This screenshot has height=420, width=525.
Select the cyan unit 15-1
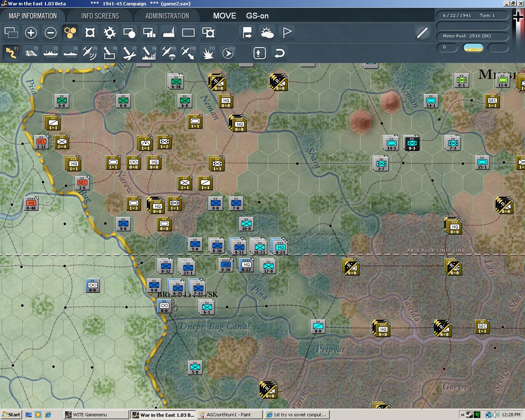tap(482, 162)
